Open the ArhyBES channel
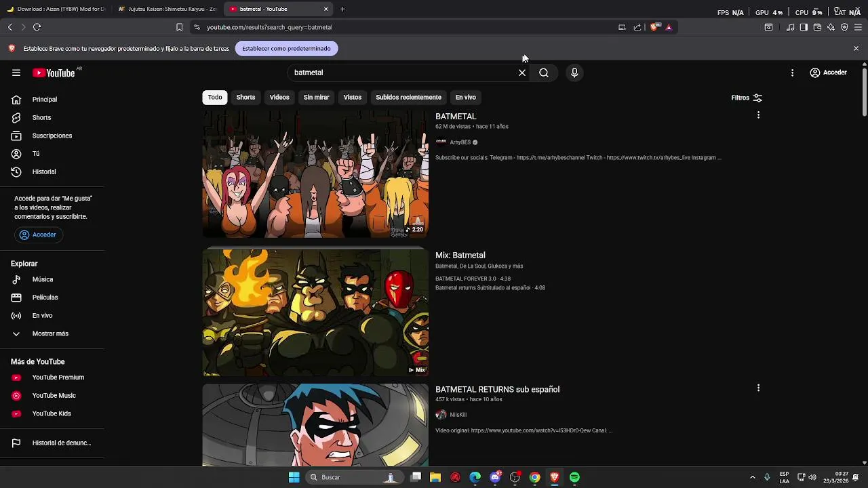The width and height of the screenshot is (868, 488). (x=460, y=142)
